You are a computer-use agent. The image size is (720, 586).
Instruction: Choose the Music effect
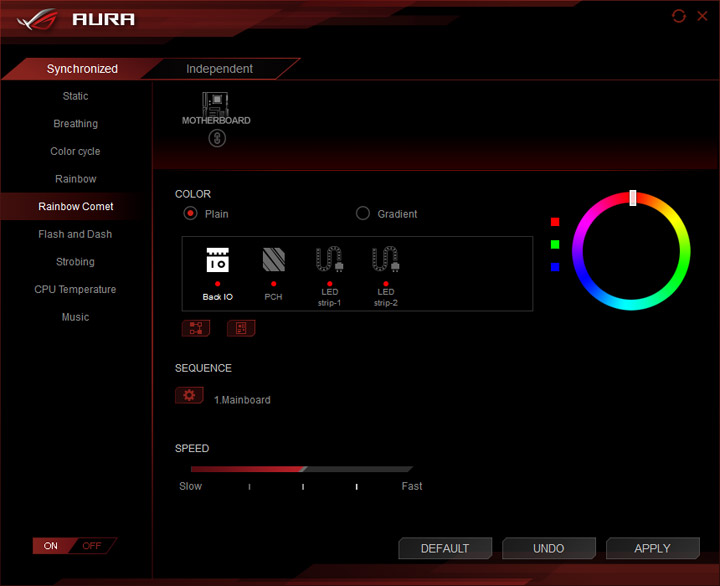76,316
